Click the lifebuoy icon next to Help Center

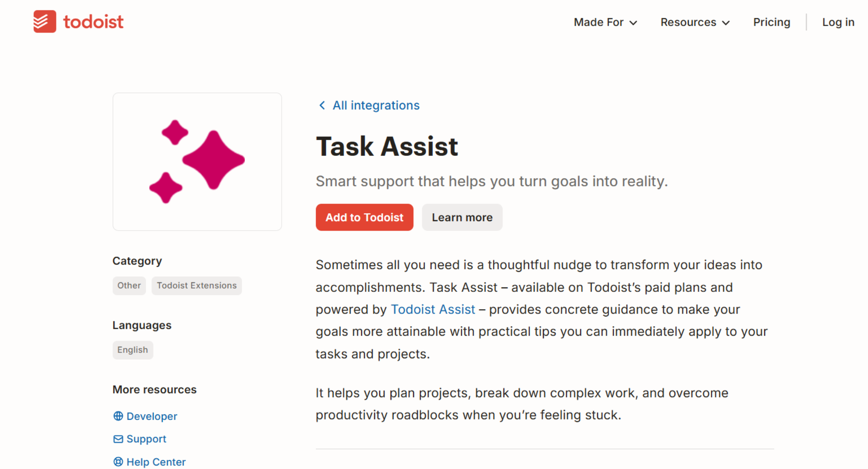(x=118, y=462)
